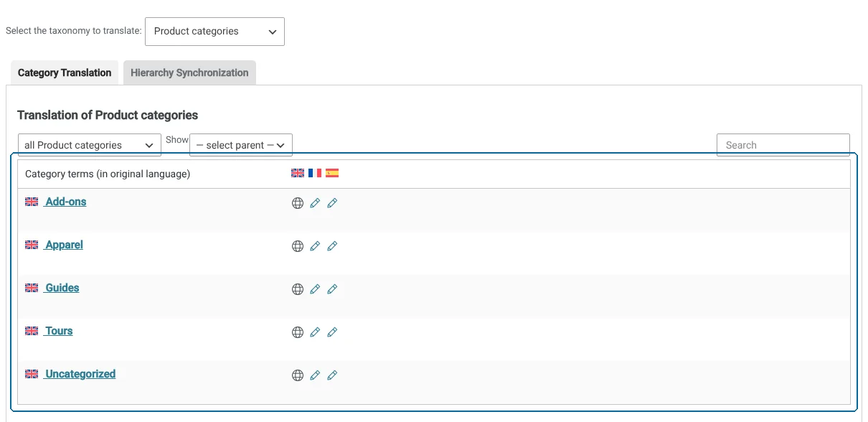The image size is (868, 422).
Task: Open the Guides category link
Action: [x=62, y=288]
